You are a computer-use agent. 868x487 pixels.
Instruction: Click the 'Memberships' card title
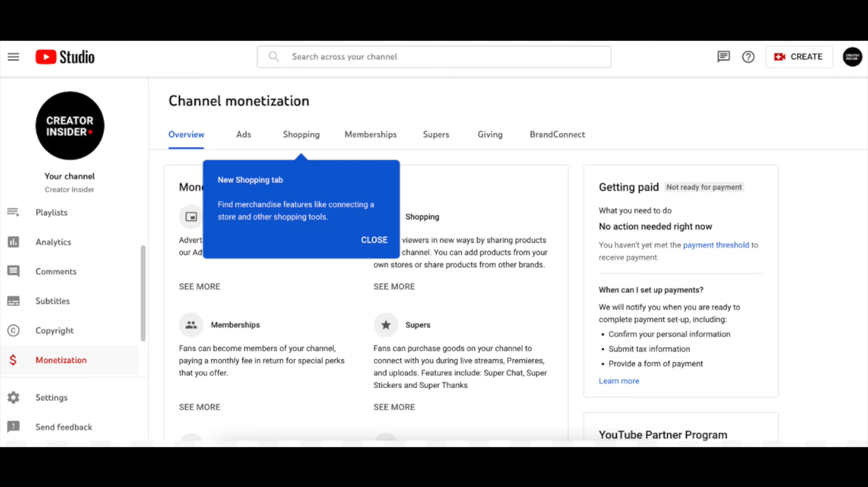point(235,325)
